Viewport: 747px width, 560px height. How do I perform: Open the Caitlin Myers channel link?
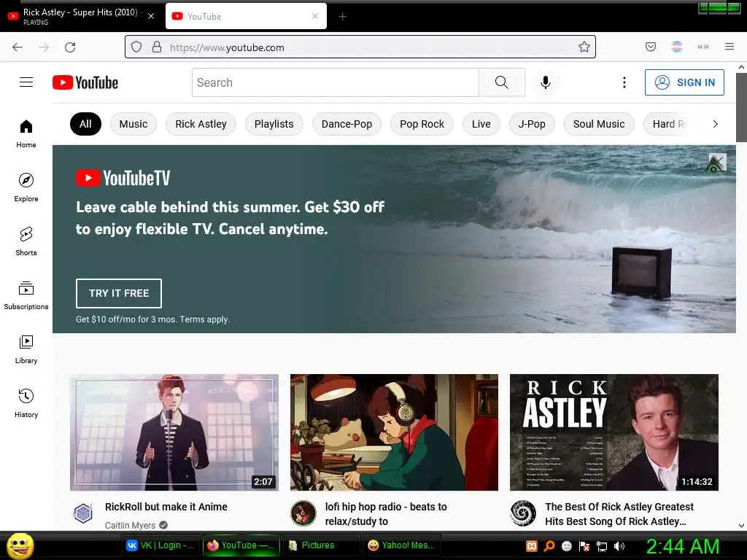130,525
